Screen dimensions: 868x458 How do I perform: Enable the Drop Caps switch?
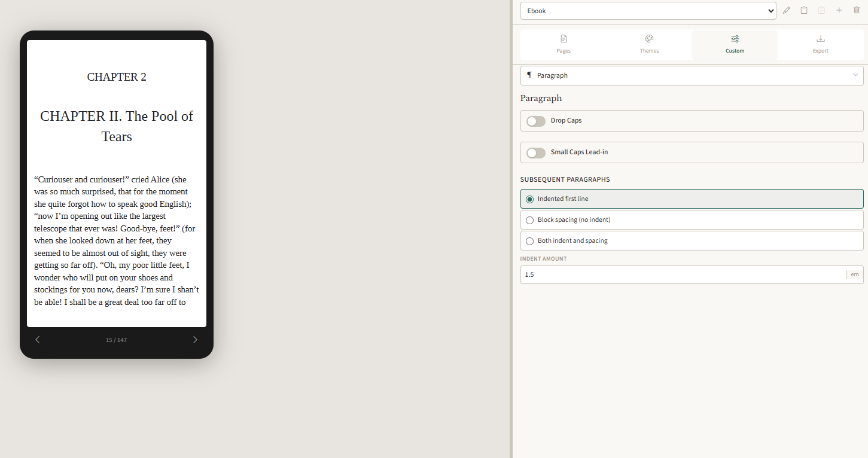pyautogui.click(x=536, y=121)
